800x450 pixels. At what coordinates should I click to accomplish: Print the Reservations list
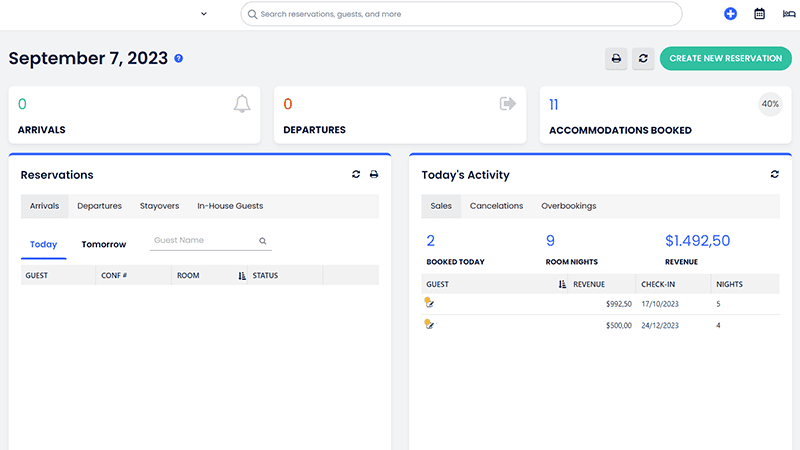[374, 174]
